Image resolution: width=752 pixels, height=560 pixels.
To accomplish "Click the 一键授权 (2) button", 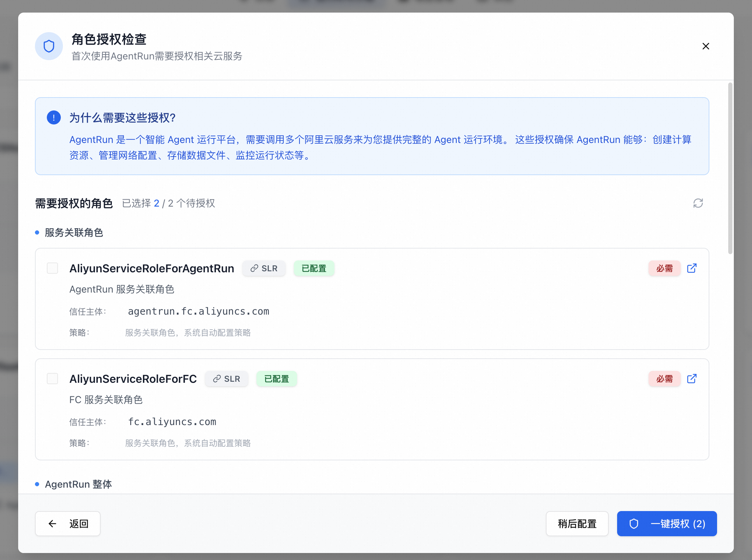I will 667,524.
